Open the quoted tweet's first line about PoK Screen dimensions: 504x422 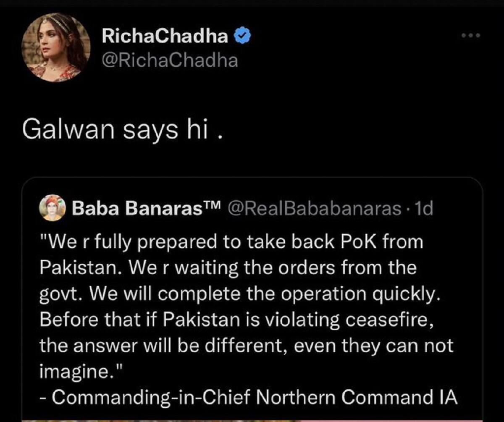[x=231, y=241]
